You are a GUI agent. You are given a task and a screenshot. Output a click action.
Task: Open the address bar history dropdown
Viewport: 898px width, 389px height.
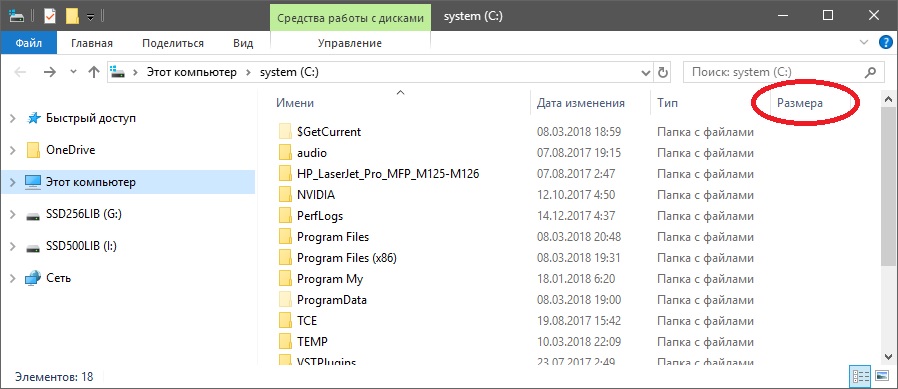point(647,72)
